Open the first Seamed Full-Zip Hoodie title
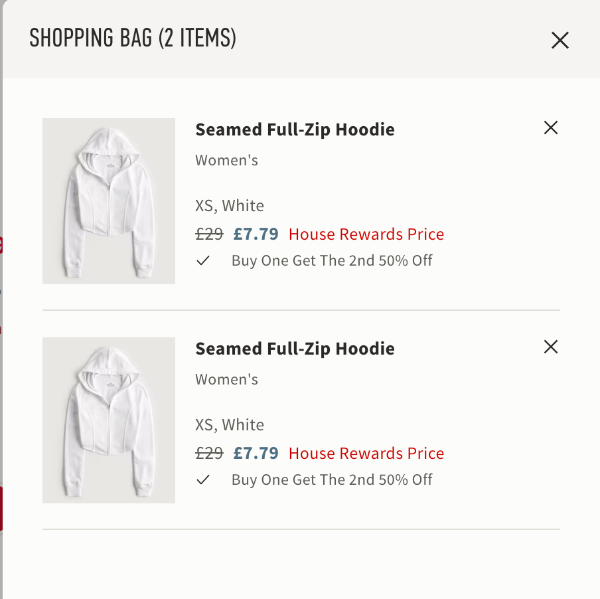This screenshot has height=599, width=600. click(295, 130)
